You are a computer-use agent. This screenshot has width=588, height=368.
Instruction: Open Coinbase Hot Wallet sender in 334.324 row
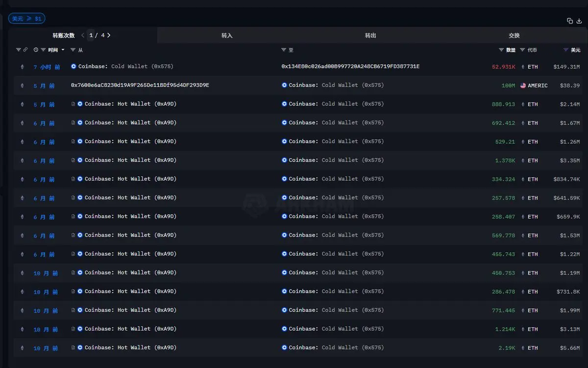pos(130,179)
